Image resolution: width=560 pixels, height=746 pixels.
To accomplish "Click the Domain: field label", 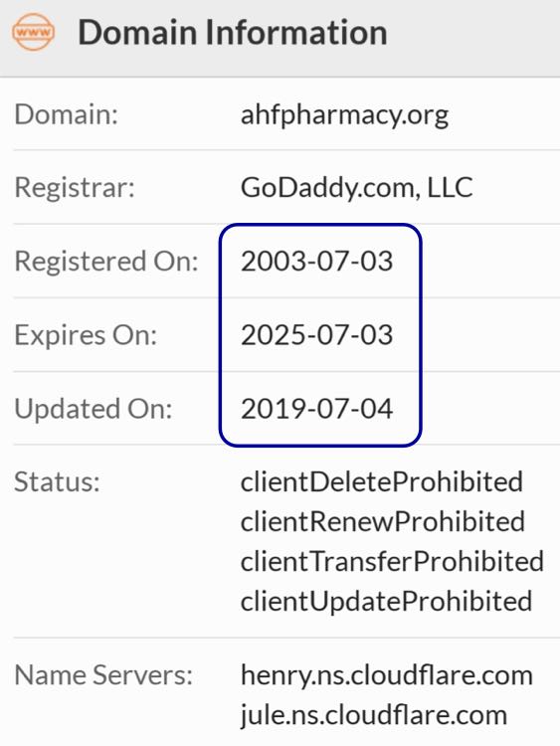I will (x=66, y=115).
